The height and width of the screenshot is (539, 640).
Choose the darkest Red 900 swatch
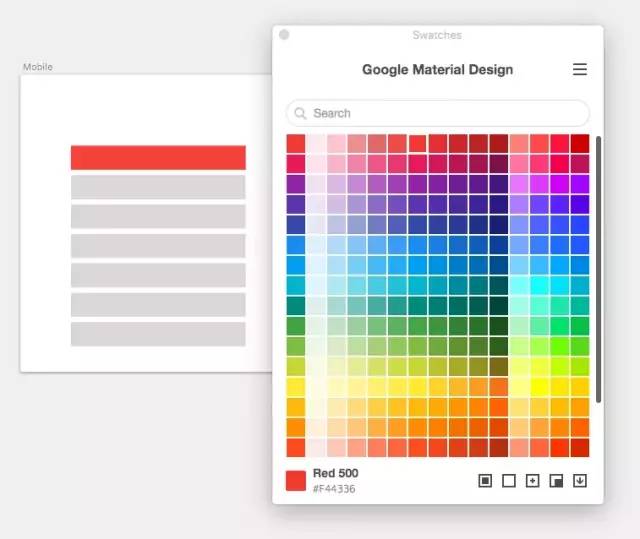[499, 144]
